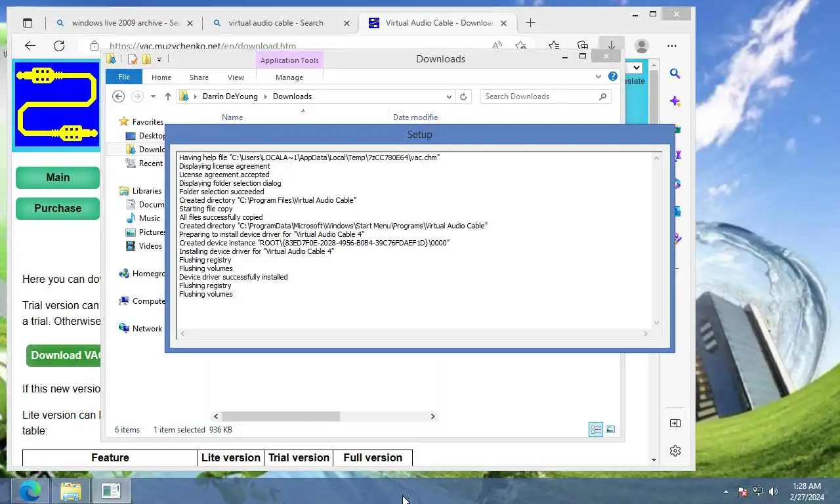The width and height of the screenshot is (840, 504).
Task: Click the Download VAC green button
Action: tap(64, 355)
